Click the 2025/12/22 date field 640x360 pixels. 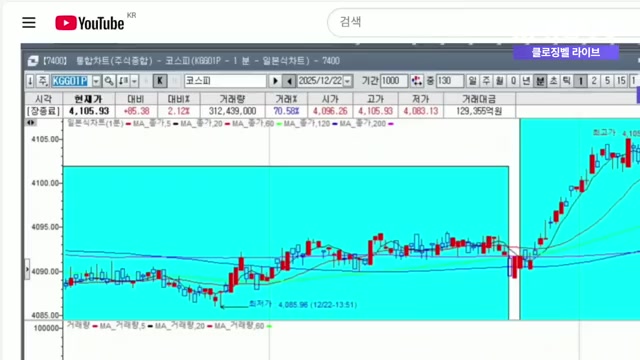click(x=320, y=81)
